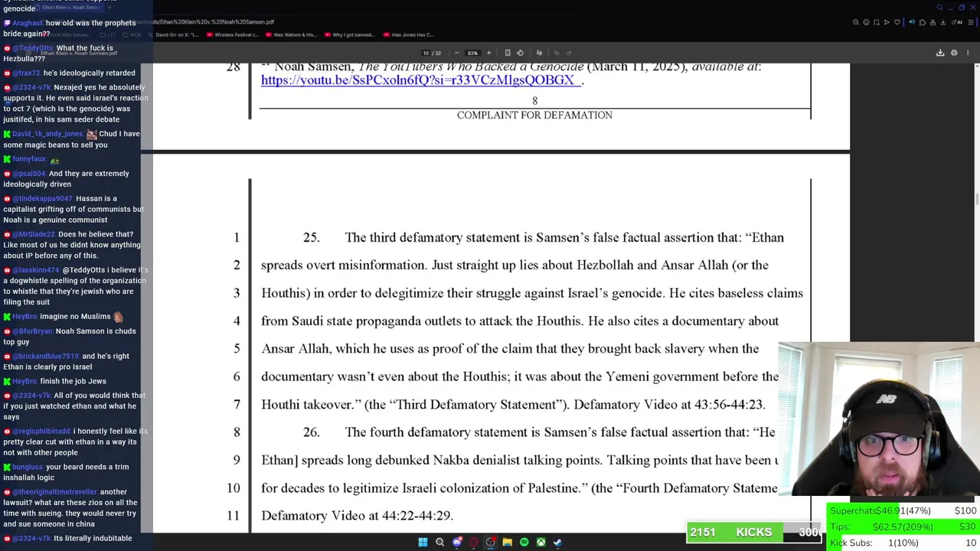This screenshot has height=551, width=980.
Task: Zoom in on the PDF with plus button
Action: pos(488,53)
